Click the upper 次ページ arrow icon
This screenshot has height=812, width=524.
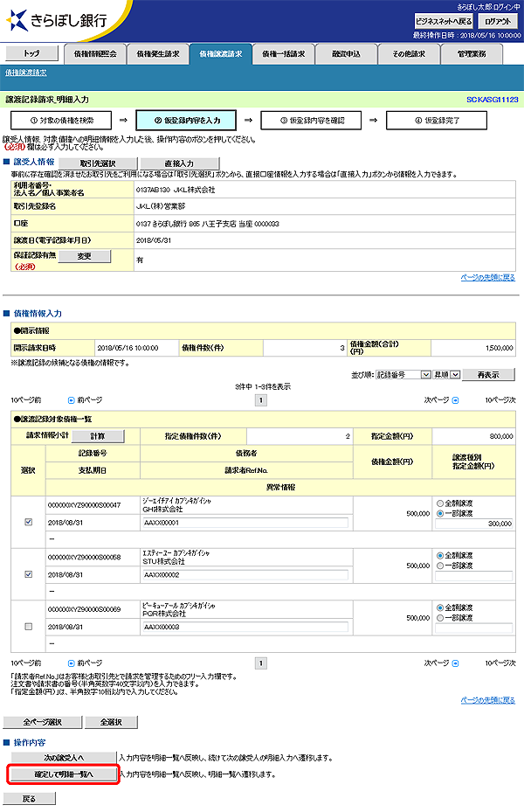point(455,399)
